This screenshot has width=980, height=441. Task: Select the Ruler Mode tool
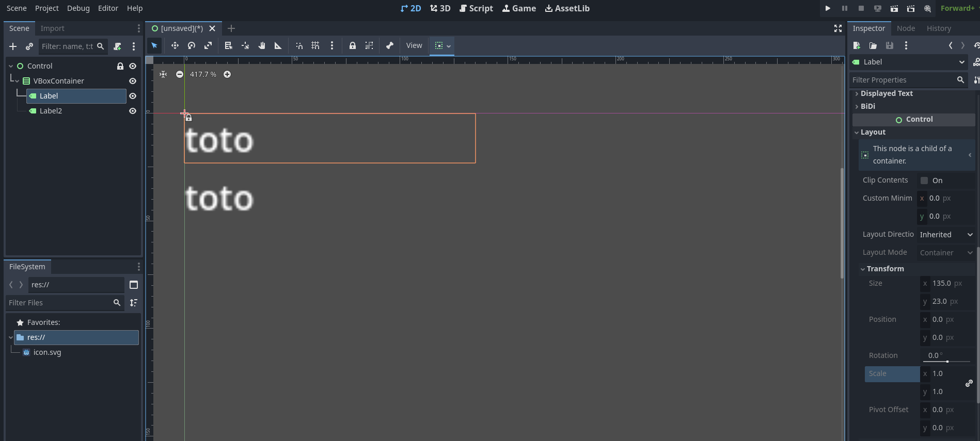pos(278,46)
